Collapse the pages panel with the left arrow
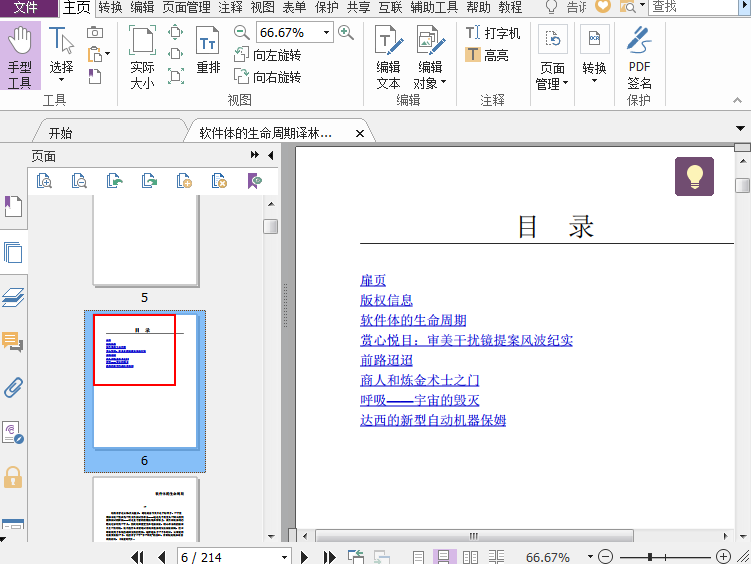This screenshot has height=564, width=751. 271,155
